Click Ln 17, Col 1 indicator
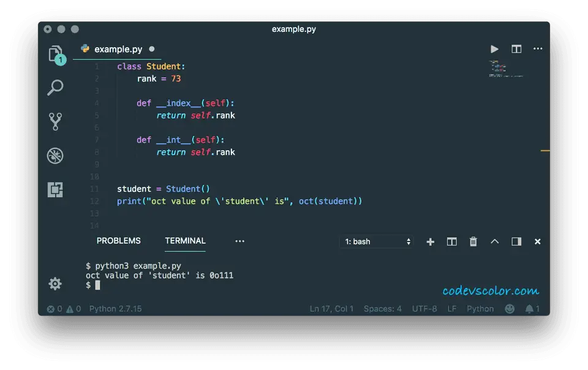588x370 pixels. point(331,309)
